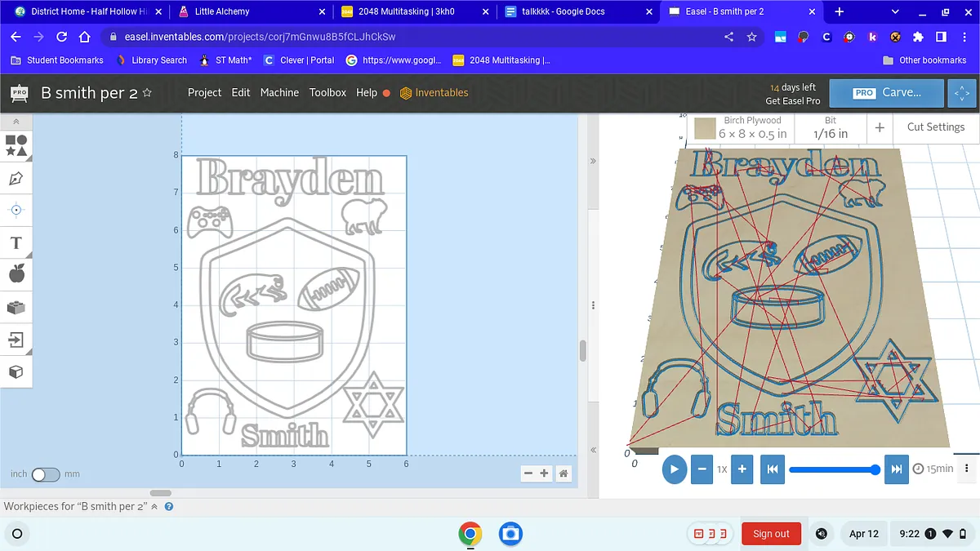The height and width of the screenshot is (551, 980).
Task: Open the Toolbox menu
Action: tap(327, 93)
